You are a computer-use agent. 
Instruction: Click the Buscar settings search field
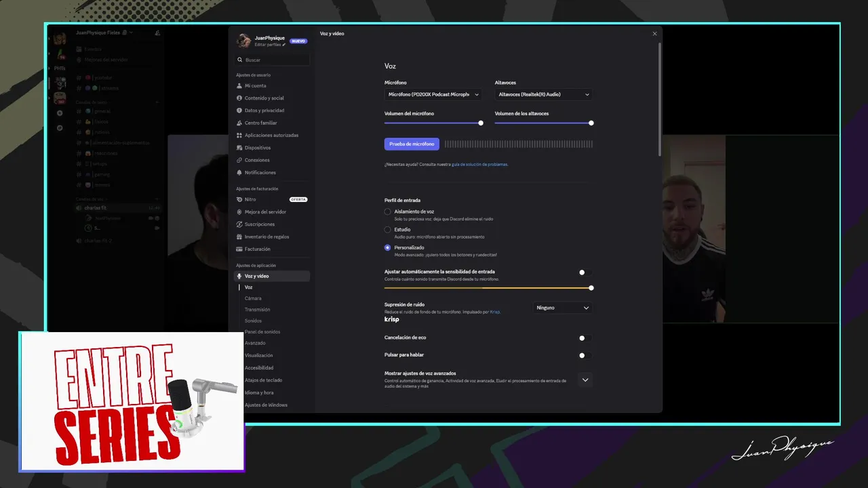271,60
